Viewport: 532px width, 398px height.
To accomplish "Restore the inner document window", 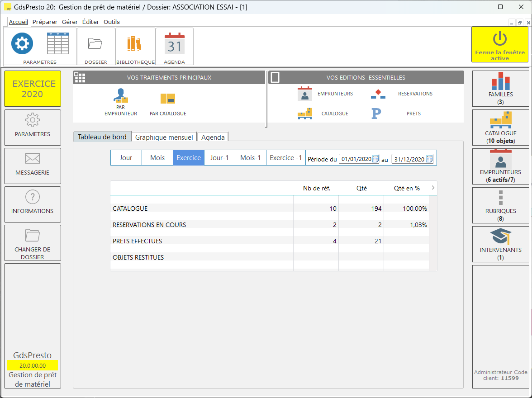I will 519,23.
